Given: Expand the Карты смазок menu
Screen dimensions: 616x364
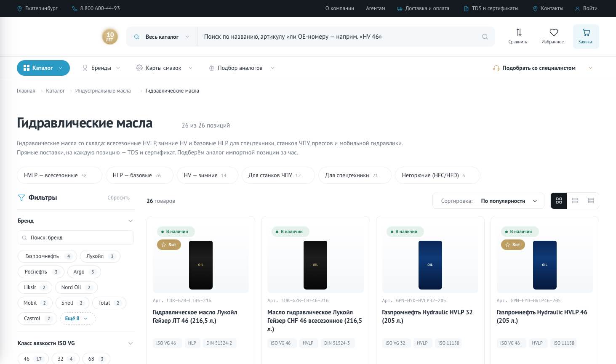Looking at the screenshot, I should point(164,68).
